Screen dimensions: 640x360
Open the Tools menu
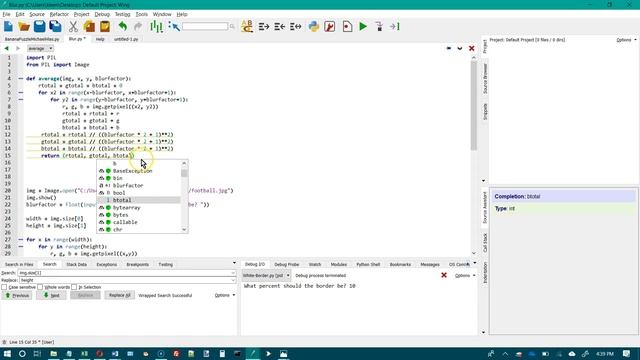(x=142, y=14)
